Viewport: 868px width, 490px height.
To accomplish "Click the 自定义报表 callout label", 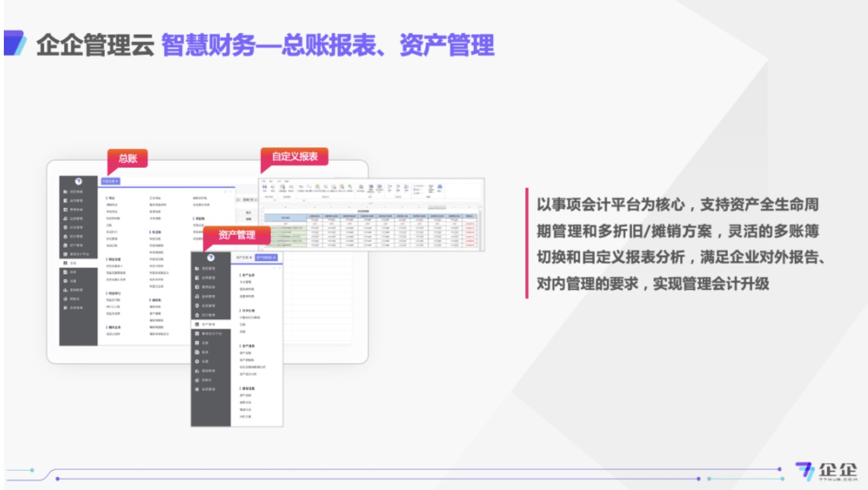I will (294, 156).
